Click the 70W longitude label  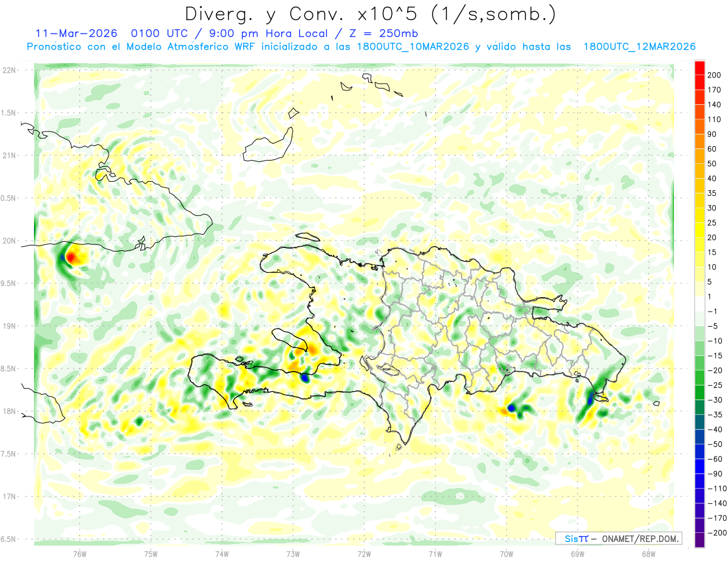pos(507,554)
